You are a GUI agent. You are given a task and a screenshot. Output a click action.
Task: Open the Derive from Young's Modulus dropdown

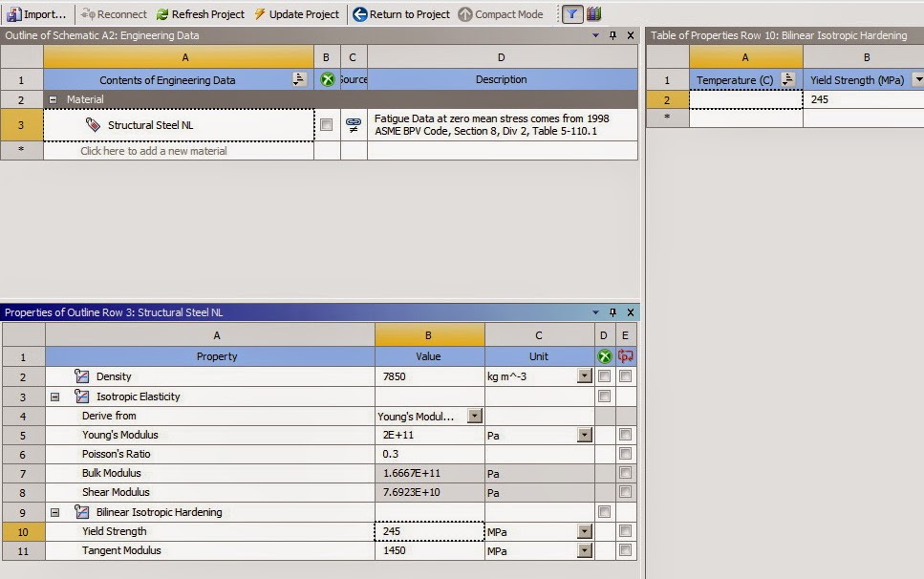tap(475, 416)
